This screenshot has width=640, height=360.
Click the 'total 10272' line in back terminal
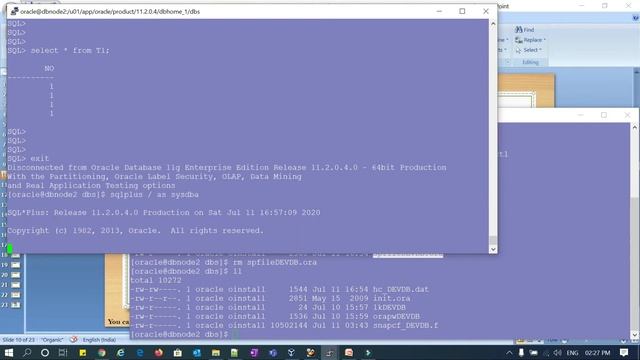click(156, 280)
